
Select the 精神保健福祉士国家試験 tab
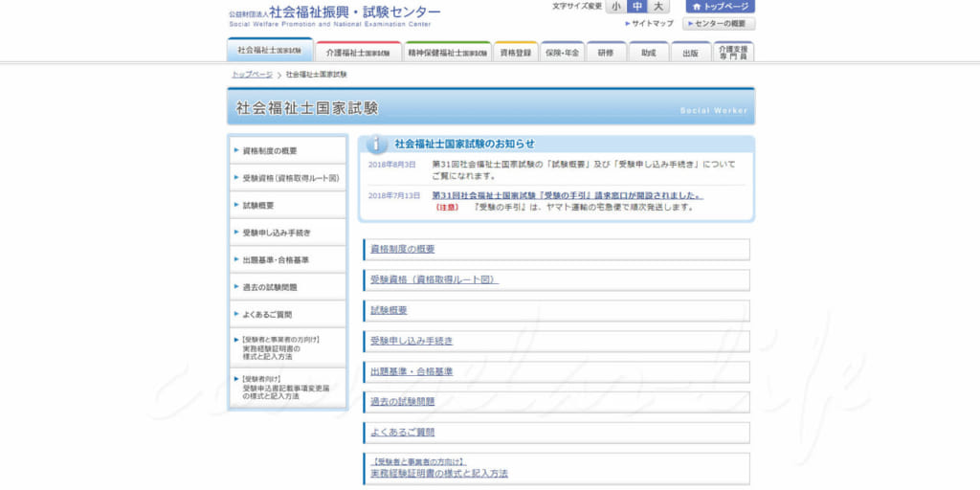[448, 53]
